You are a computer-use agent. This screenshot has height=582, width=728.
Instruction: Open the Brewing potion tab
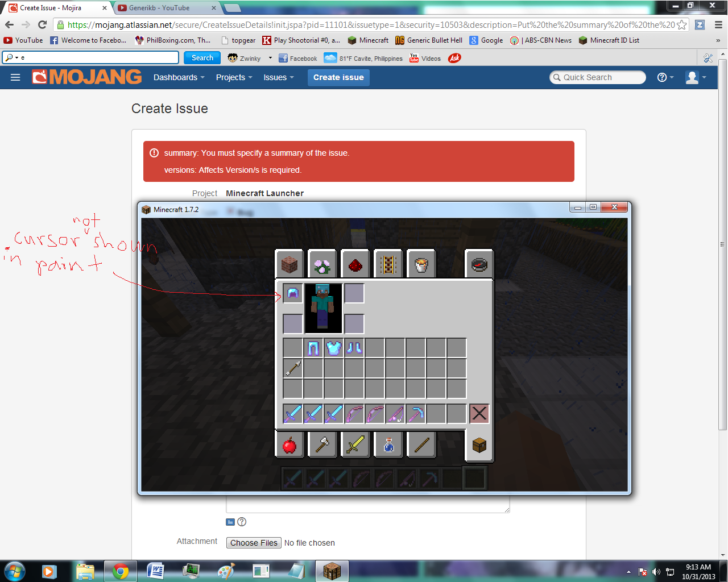pyautogui.click(x=388, y=444)
